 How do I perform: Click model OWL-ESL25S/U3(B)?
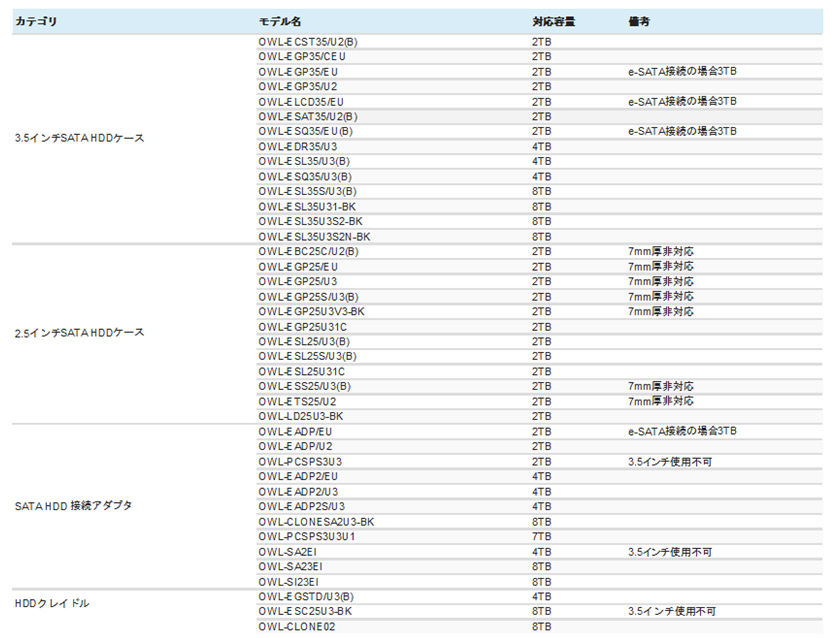(308, 357)
